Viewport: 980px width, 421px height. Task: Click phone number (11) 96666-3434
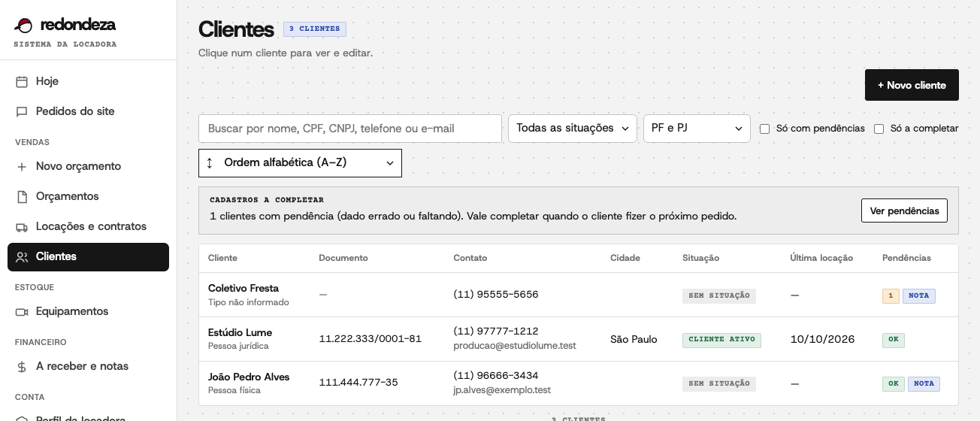[x=496, y=376]
